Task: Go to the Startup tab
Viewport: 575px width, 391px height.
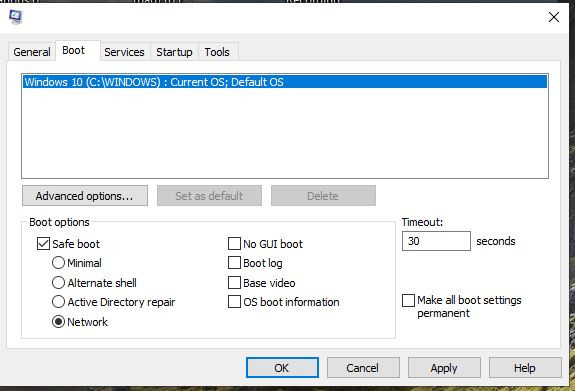Action: (x=174, y=52)
